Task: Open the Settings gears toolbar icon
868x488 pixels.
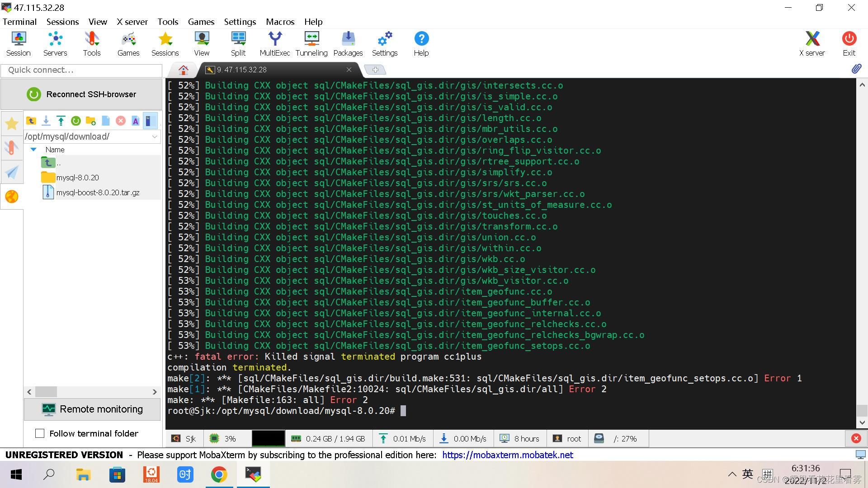Action: 385,44
